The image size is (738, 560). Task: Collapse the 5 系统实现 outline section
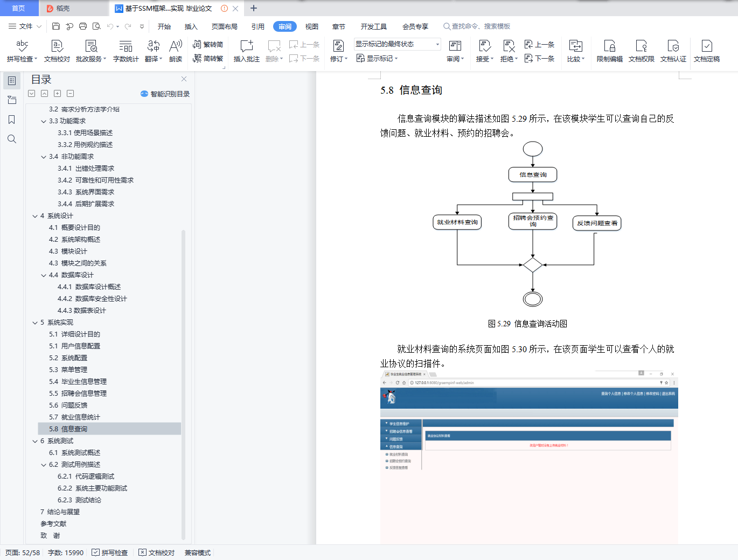[35, 323]
